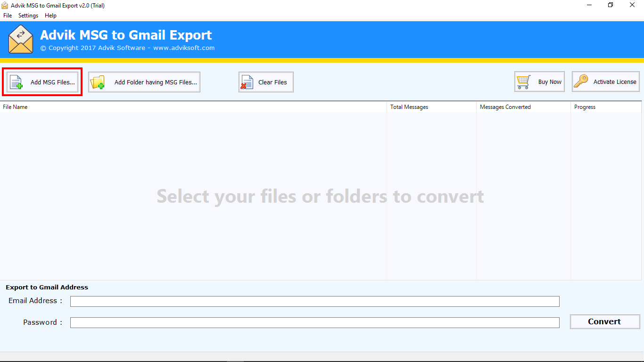Open the File menu
The width and height of the screenshot is (644, 362).
[8, 16]
